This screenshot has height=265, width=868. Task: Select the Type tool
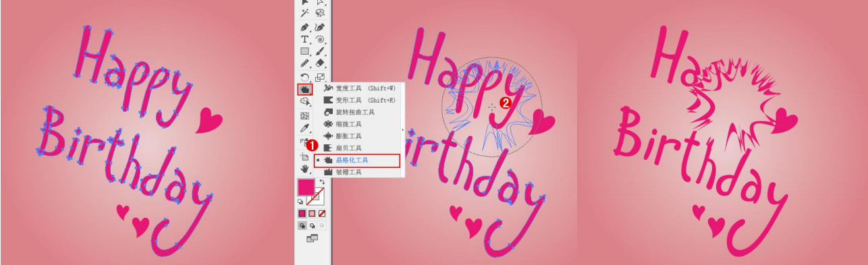pyautogui.click(x=305, y=39)
